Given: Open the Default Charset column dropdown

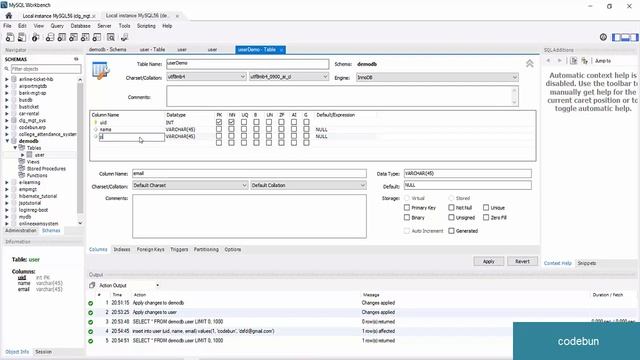Looking at the screenshot, I should [x=190, y=185].
